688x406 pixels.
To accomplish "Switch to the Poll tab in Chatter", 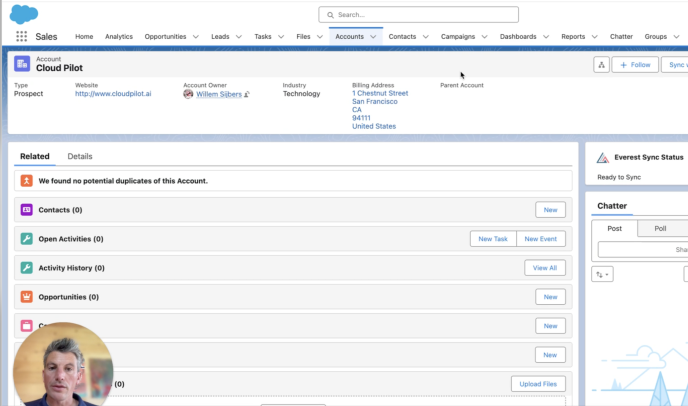I will coord(660,228).
